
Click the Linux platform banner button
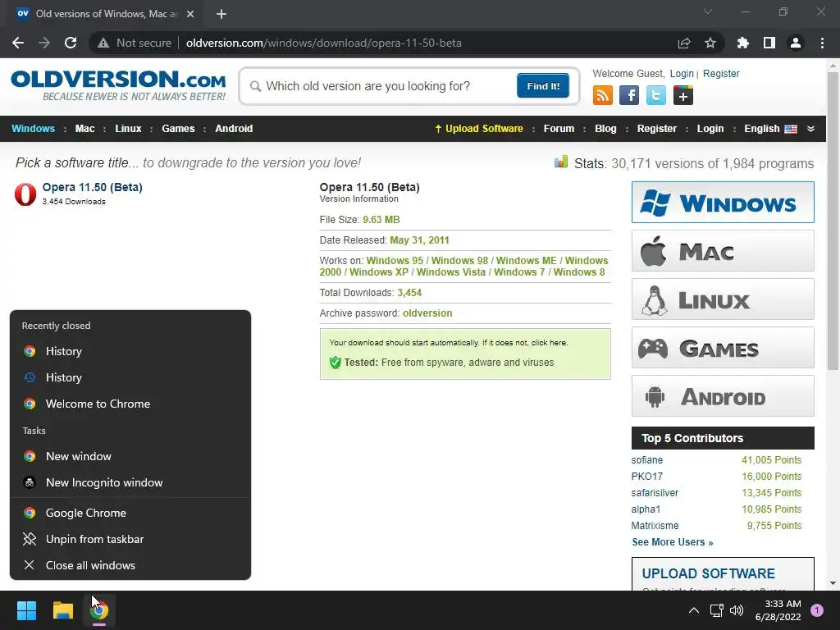[x=723, y=299]
